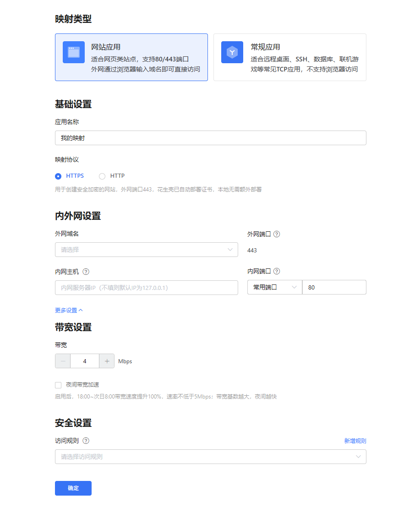
Task: Open the 常用端口 port type dropdown
Action: pos(275,287)
